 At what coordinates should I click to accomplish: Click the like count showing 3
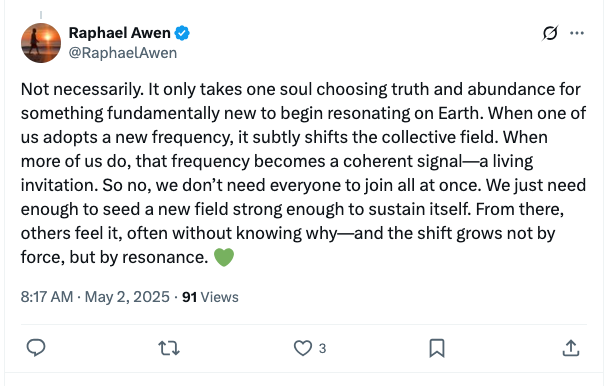coord(322,349)
